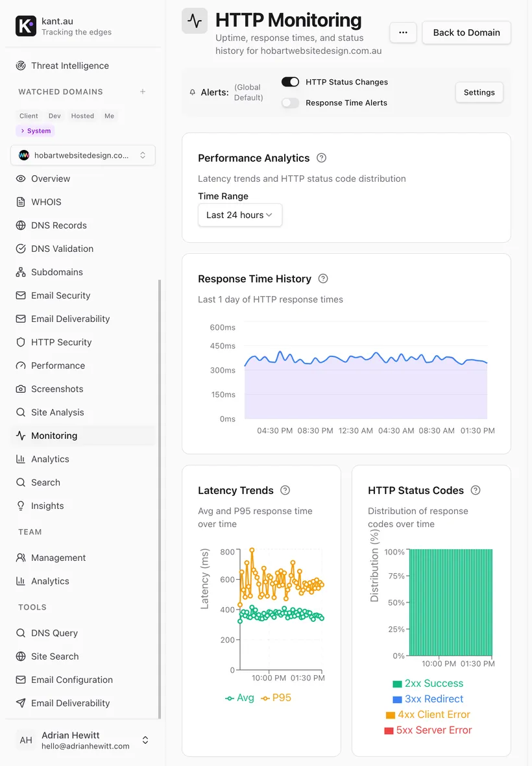
Task: Click the help icon beside Response Time History
Action: click(323, 278)
